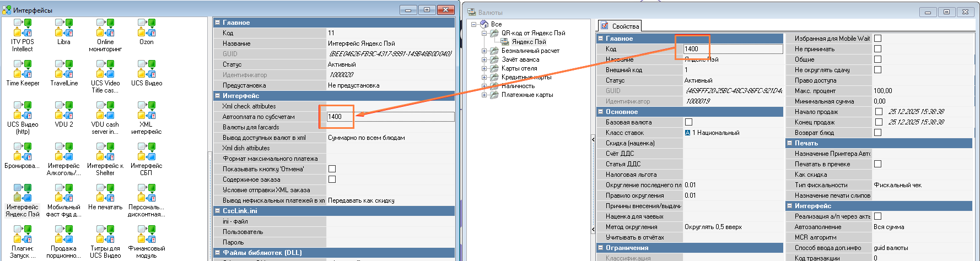
Task: Tick the Базовая валюта checkbox
Action: (x=688, y=122)
